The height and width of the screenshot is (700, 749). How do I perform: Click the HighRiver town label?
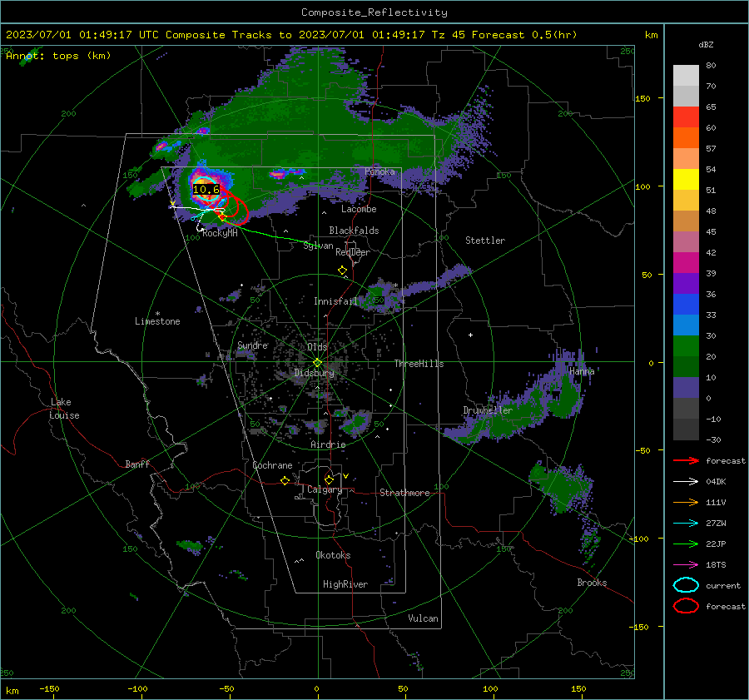coord(345,584)
